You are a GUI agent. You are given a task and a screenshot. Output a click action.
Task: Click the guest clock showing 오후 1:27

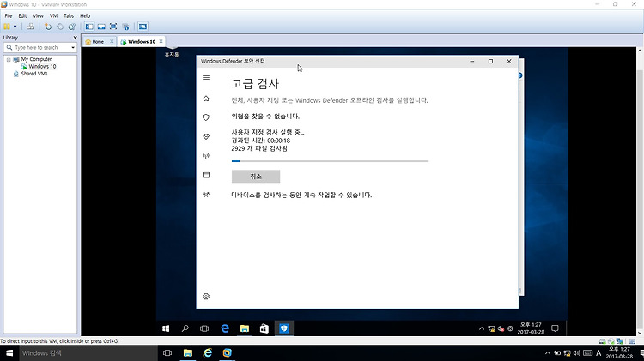coord(531,328)
